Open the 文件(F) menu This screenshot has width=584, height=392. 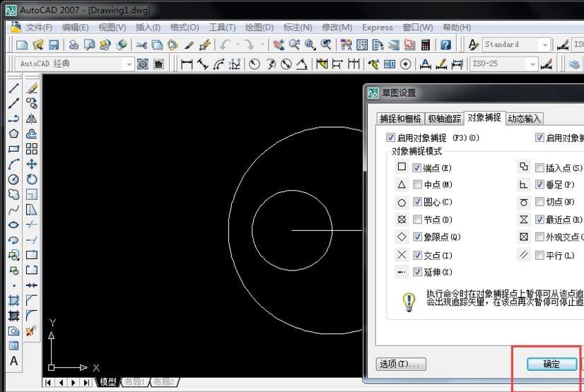click(x=39, y=28)
